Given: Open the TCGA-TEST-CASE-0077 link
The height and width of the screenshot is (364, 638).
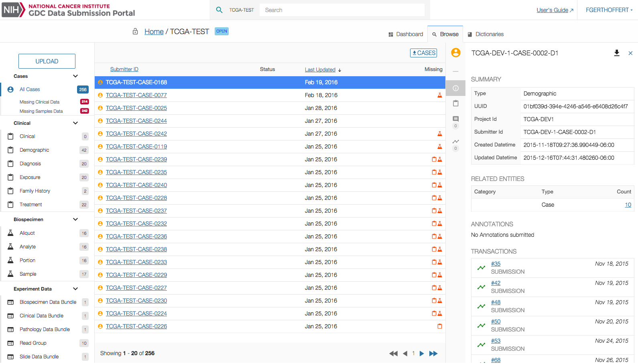Looking at the screenshot, I should [136, 95].
